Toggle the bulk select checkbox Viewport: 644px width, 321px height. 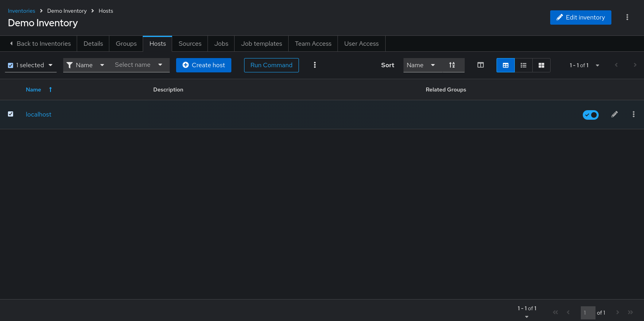coord(11,65)
